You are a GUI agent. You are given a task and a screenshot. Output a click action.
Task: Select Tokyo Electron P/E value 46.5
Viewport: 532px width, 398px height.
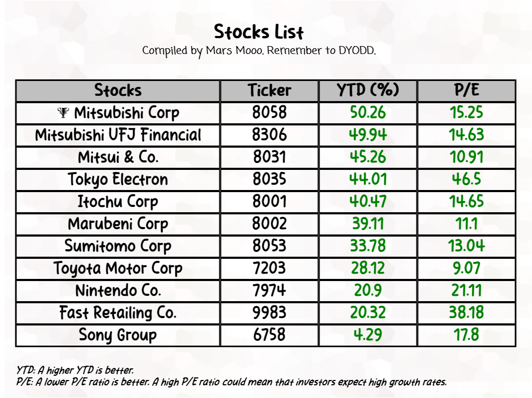[x=466, y=179]
